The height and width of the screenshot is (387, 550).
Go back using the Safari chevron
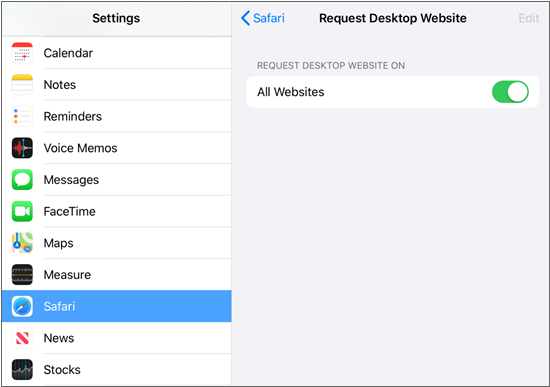click(246, 18)
